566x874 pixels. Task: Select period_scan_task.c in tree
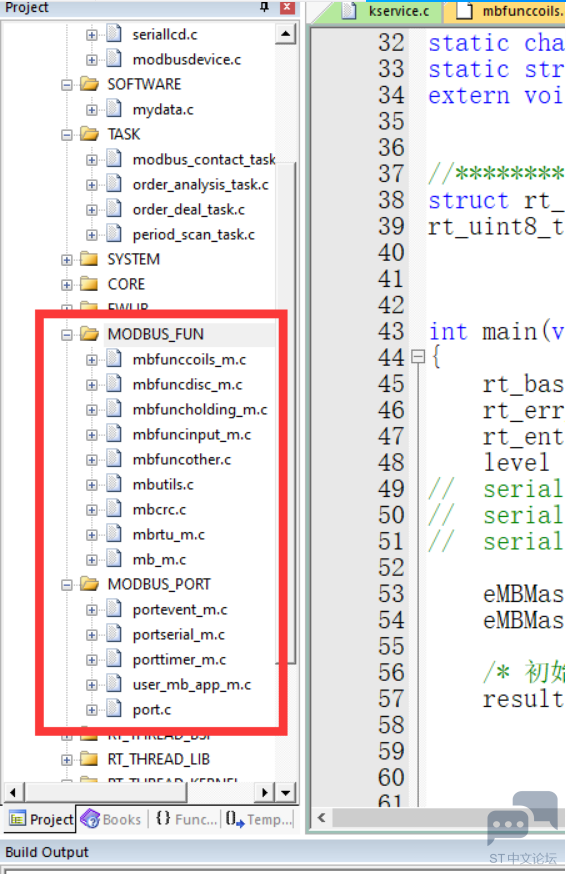tap(193, 235)
